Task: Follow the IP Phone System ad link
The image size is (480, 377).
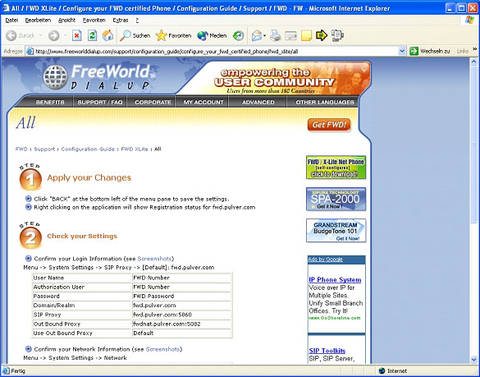Action: pos(335,280)
